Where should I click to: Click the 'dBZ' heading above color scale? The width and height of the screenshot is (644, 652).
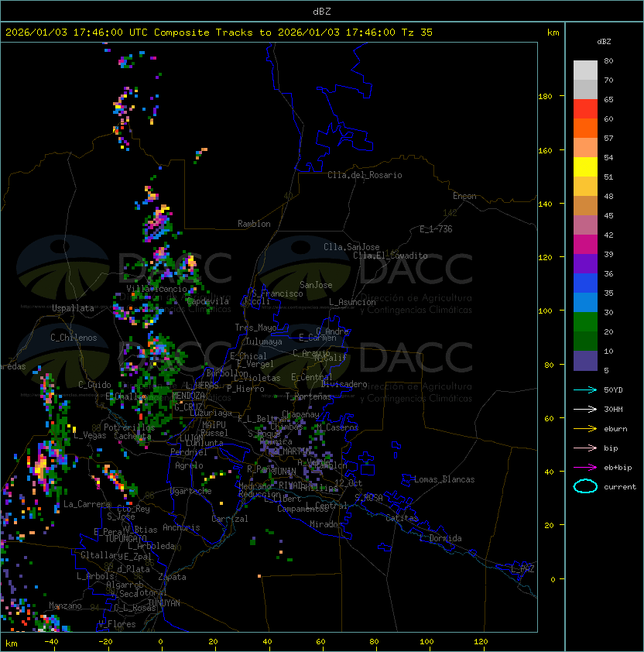click(604, 42)
